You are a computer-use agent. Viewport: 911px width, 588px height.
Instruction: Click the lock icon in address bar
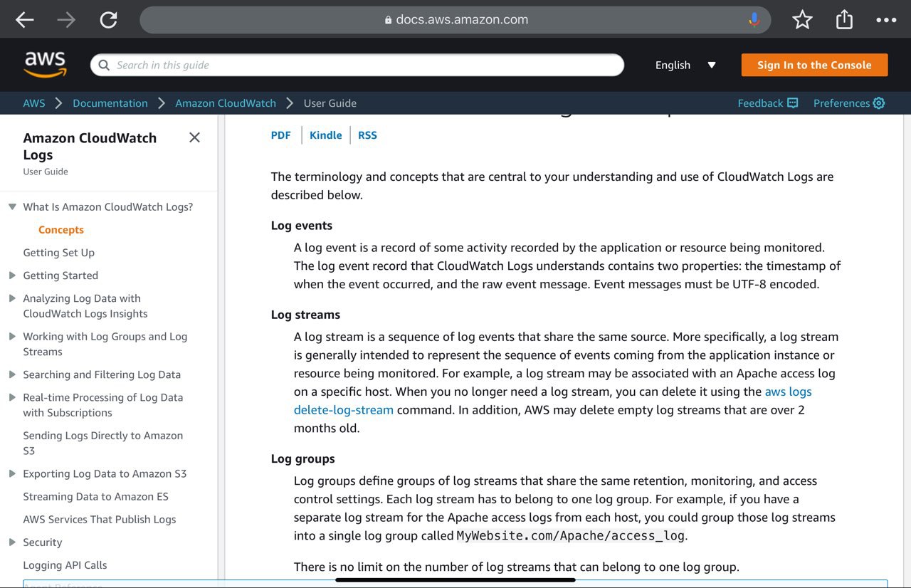tap(388, 20)
